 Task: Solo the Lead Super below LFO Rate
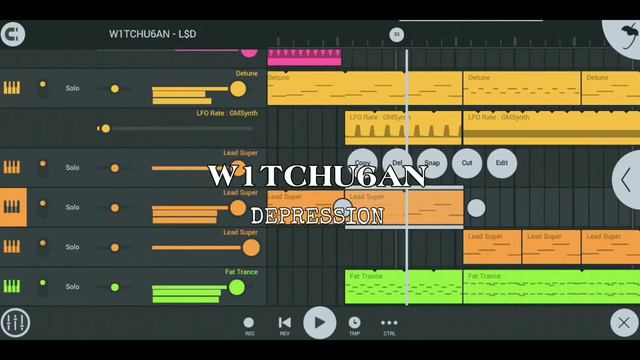(72, 168)
